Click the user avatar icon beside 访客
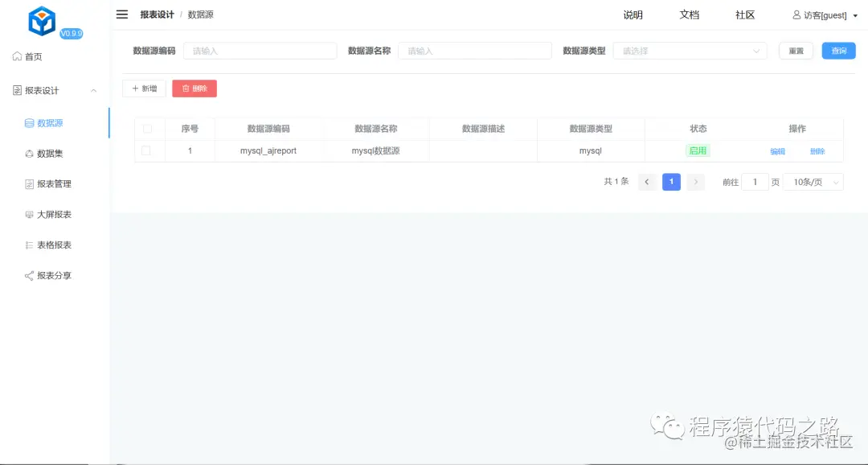This screenshot has width=868, height=465. [796, 15]
